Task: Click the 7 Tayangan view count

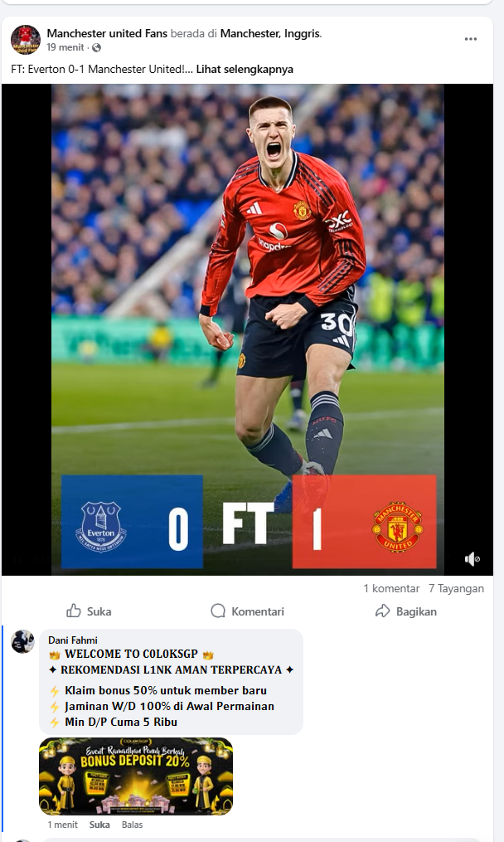Action: pyautogui.click(x=456, y=588)
